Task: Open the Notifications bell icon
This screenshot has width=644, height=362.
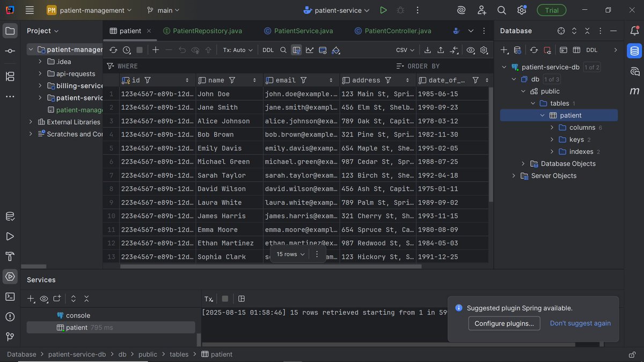Action: pyautogui.click(x=634, y=31)
